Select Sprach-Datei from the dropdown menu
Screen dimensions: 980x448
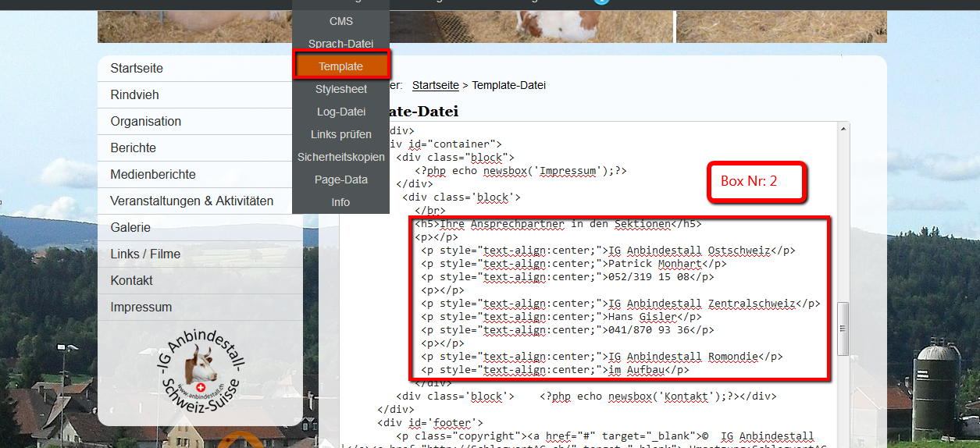(x=341, y=44)
